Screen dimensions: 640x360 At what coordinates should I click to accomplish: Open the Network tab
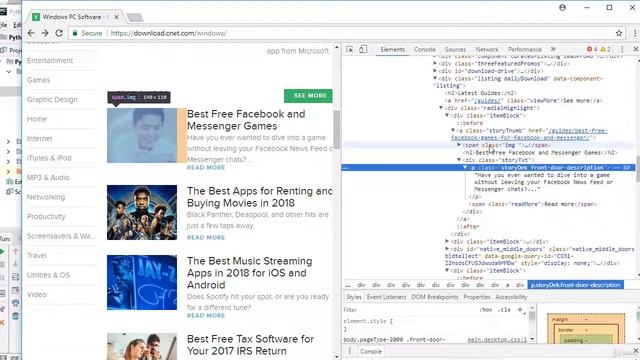(487, 49)
